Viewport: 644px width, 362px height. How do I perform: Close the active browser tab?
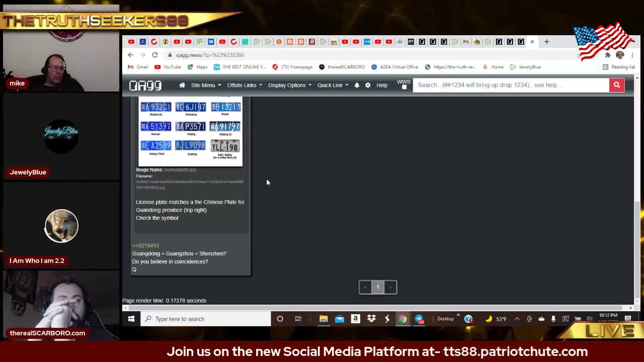coord(532,42)
